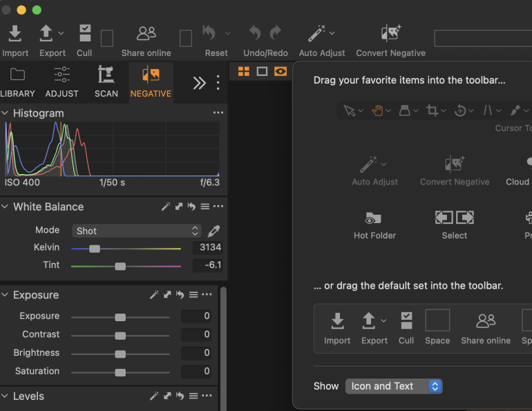Click Share online in the default set
This screenshot has height=411, width=532.
486,328
